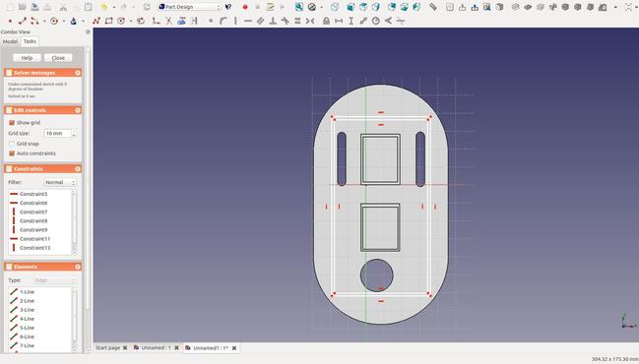Apply the Horizontal constraint tool
The image size is (639, 364).
point(248,21)
